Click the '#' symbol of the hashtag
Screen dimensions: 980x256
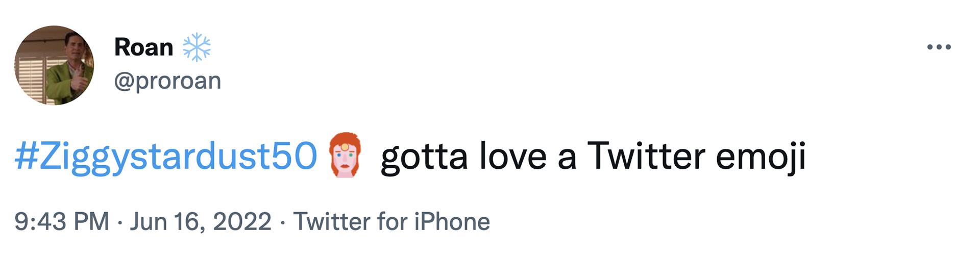point(26,156)
